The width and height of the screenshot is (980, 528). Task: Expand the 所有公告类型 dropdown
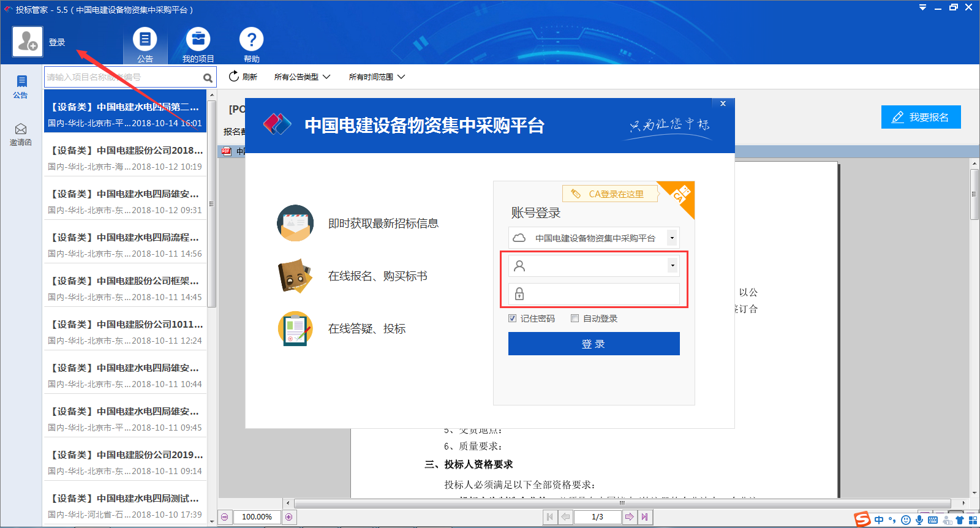point(302,77)
